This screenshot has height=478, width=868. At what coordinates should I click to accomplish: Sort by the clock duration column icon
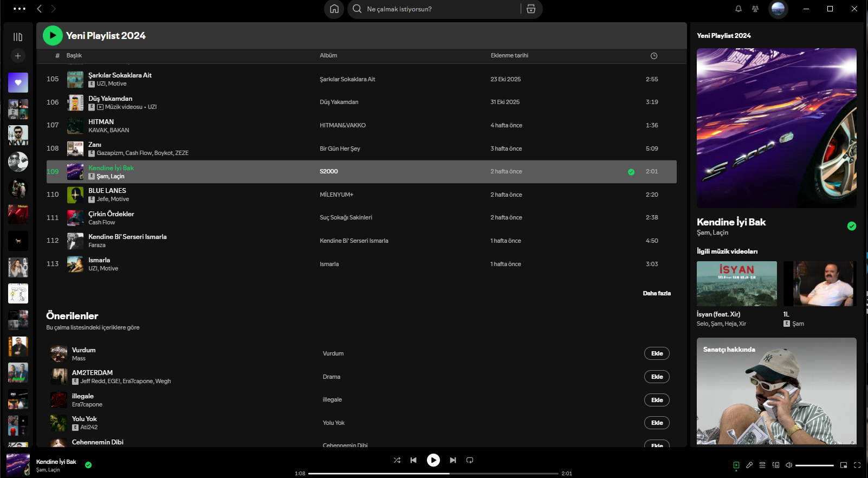[654, 56]
